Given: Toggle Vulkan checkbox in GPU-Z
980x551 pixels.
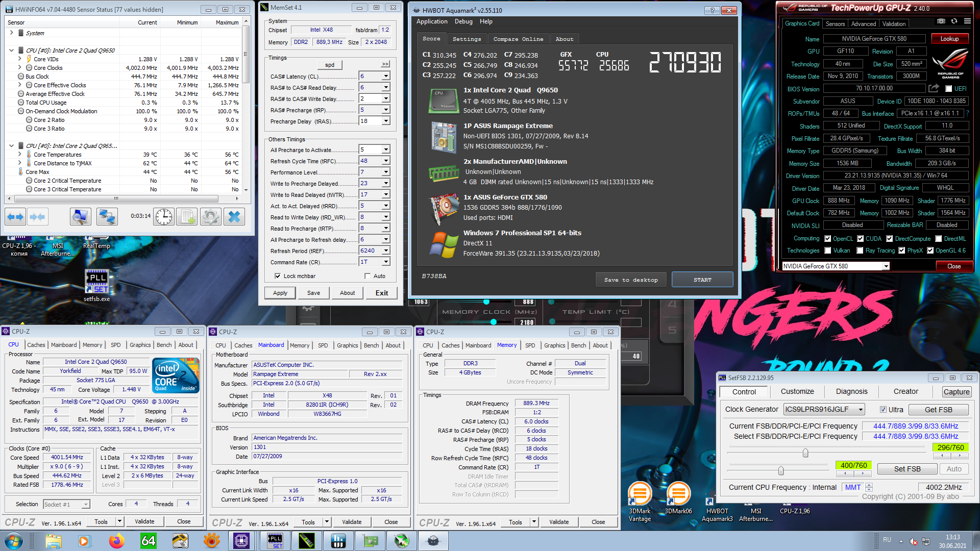Looking at the screenshot, I should [x=828, y=251].
